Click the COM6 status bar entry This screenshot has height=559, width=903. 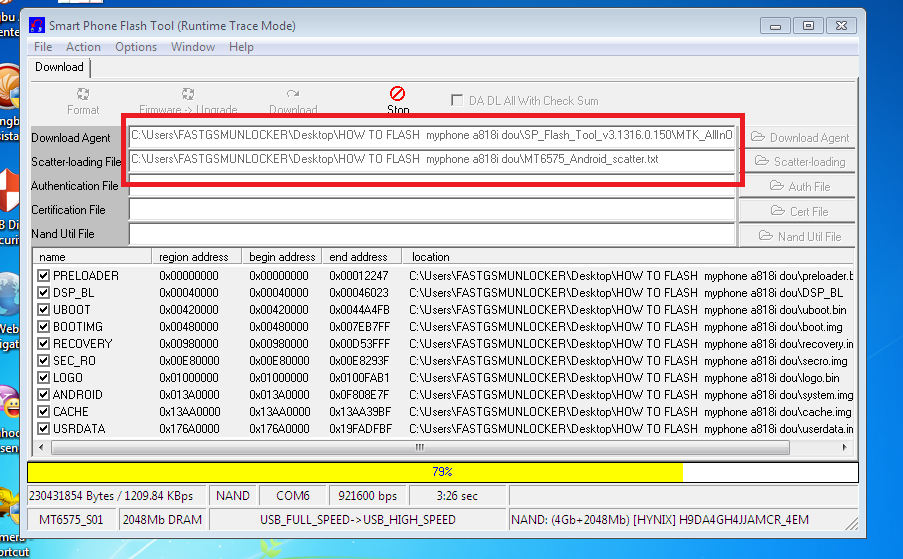(293, 496)
